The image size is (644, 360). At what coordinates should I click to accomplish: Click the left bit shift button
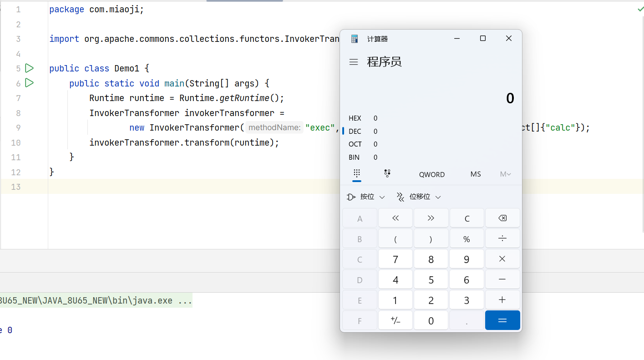(395, 218)
